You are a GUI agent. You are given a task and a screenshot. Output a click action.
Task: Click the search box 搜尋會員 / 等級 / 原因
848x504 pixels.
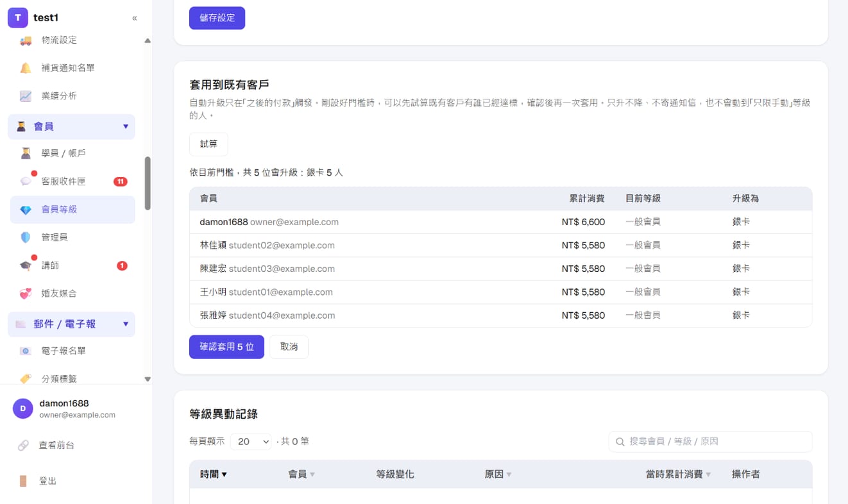coord(710,442)
